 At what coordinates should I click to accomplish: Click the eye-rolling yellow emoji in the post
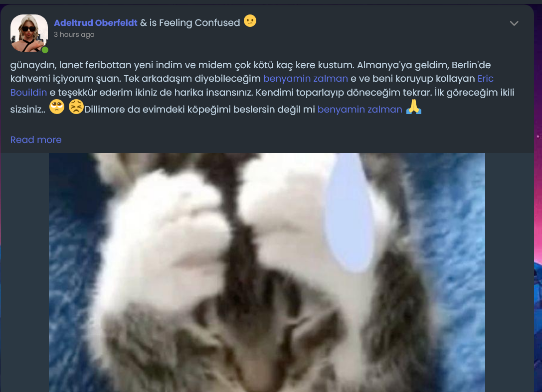(x=57, y=107)
